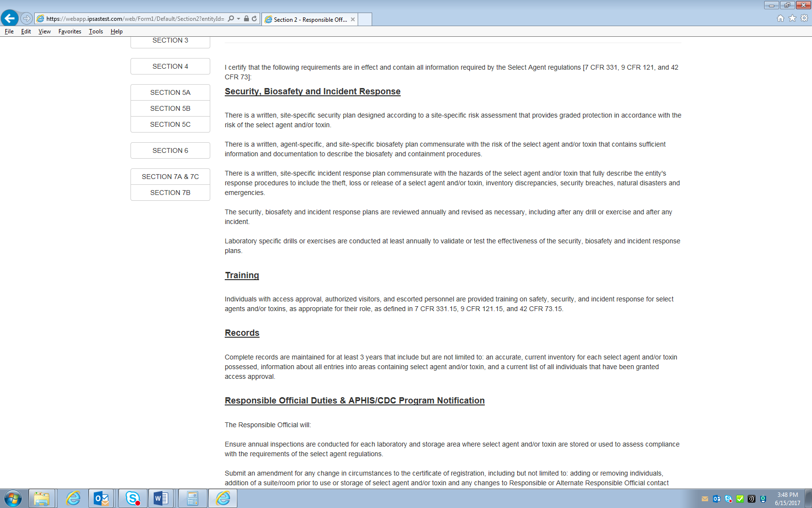The image size is (812, 508).
Task: Navigate to SECTION 6
Action: [170, 150]
